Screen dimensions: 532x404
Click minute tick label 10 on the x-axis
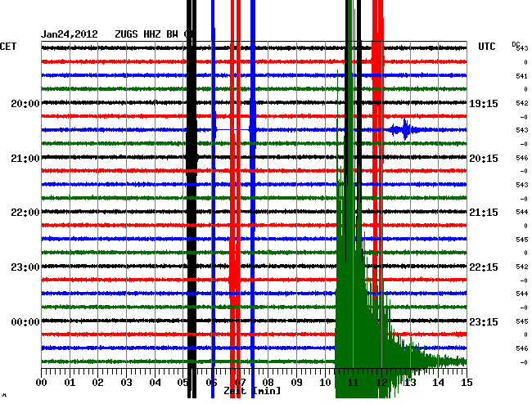[325, 383]
